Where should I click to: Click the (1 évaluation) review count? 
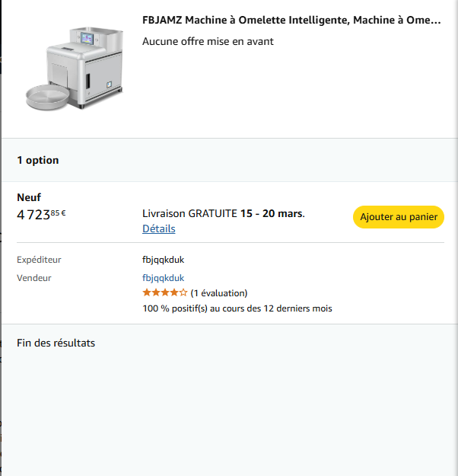219,293
